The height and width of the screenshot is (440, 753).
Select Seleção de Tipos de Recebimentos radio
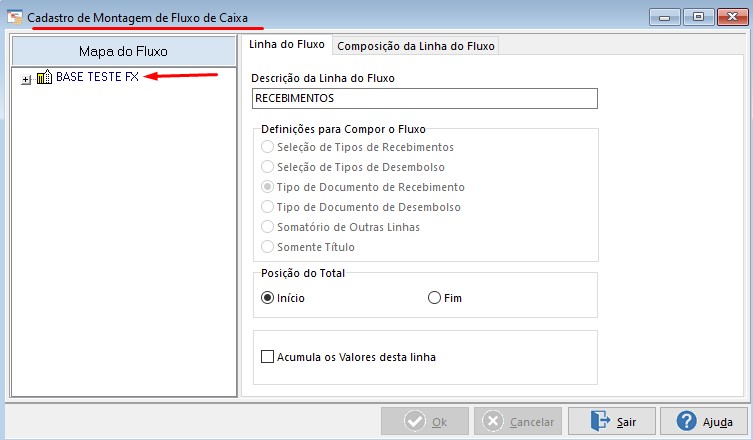[x=267, y=147]
